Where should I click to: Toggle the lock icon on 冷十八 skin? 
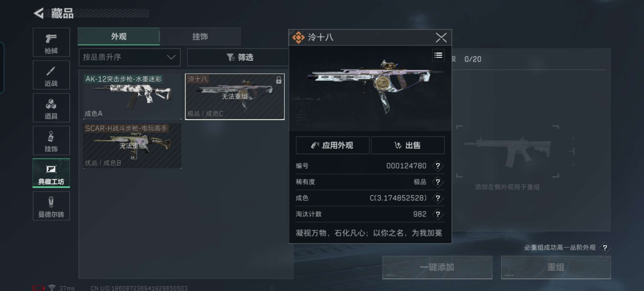pyautogui.click(x=279, y=80)
